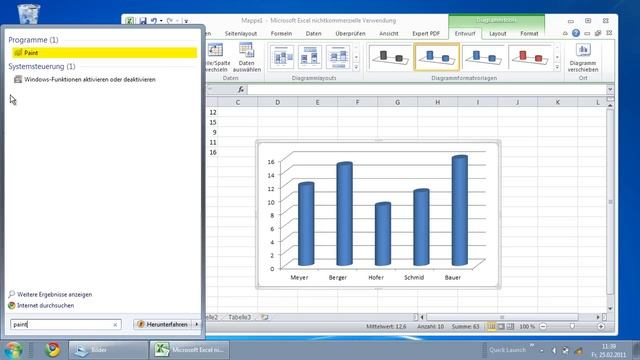Viewport: 640px width, 360px height.
Task: Select column H header
Action: [438, 102]
